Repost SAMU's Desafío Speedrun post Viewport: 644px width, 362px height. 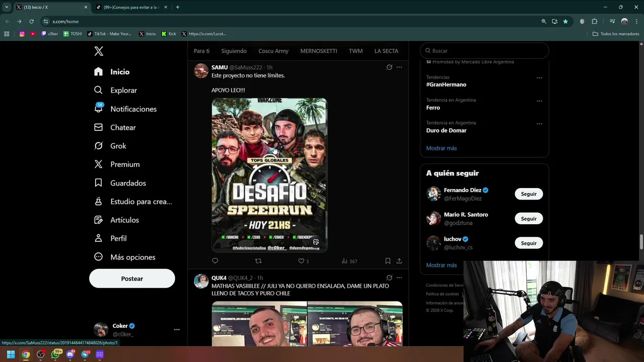(258, 261)
